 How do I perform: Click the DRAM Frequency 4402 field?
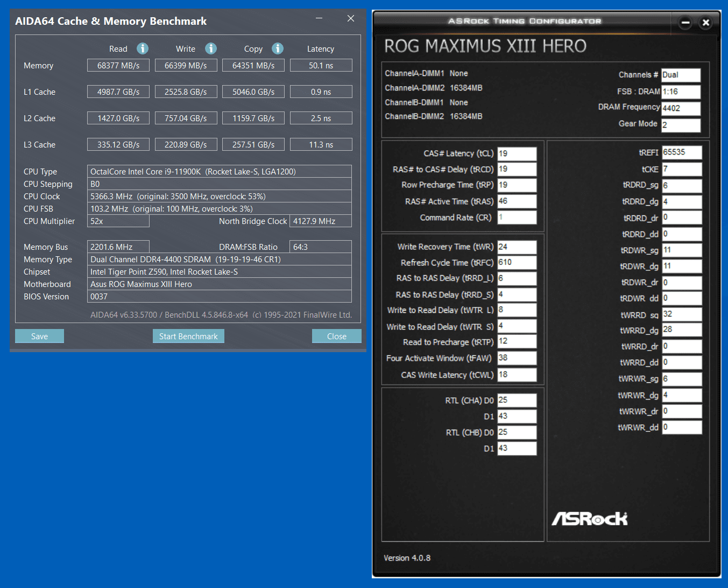pos(681,108)
